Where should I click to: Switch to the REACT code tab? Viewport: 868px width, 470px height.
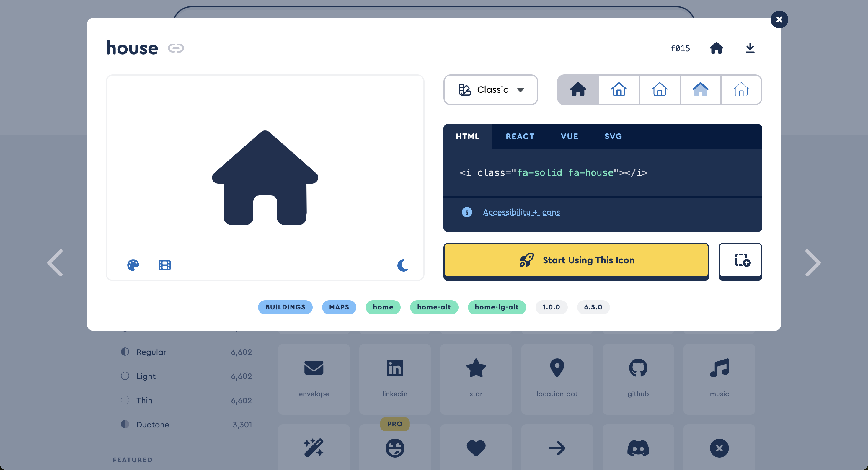(x=520, y=136)
